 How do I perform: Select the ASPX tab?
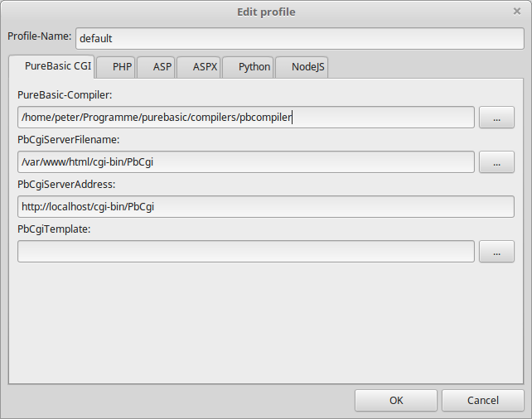click(x=199, y=67)
